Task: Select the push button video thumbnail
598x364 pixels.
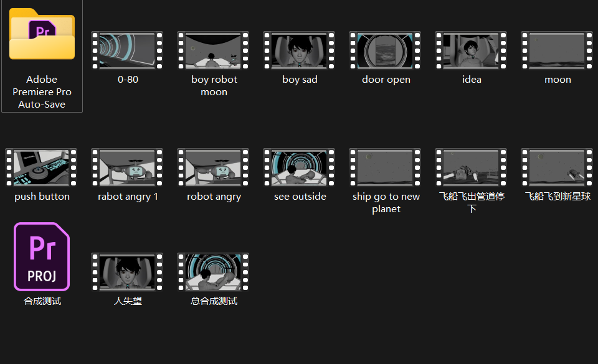Action: [x=42, y=167]
